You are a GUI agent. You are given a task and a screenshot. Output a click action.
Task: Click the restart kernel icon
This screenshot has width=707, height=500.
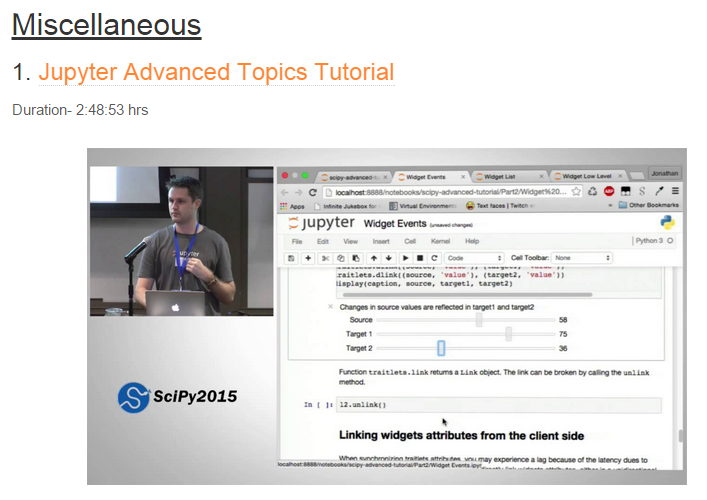pos(434,258)
